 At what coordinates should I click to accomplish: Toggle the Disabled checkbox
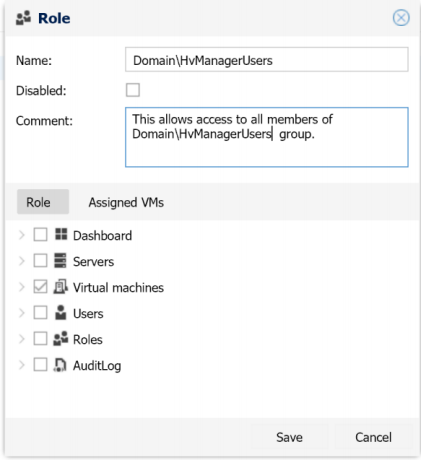click(x=133, y=90)
